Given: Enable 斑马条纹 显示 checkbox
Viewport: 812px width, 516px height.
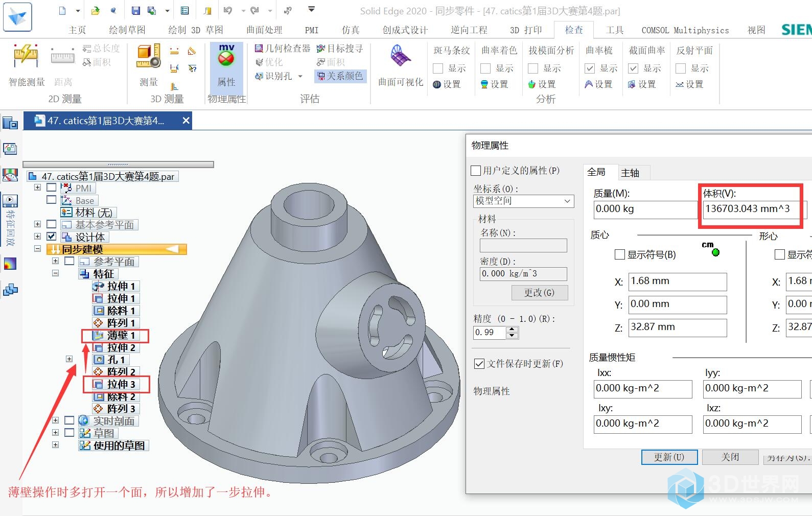Looking at the screenshot, I should (438, 68).
